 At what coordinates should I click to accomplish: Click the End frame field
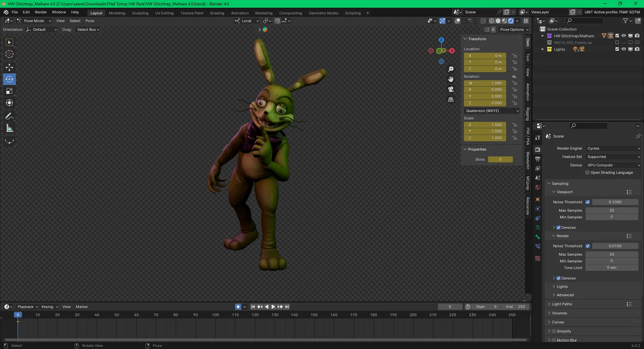tap(516, 307)
